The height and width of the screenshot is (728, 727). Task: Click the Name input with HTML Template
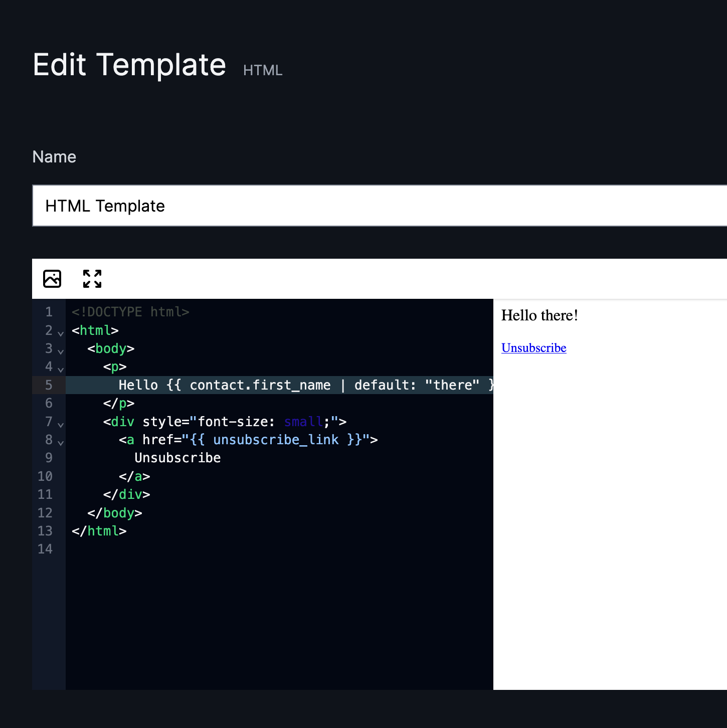(380, 206)
